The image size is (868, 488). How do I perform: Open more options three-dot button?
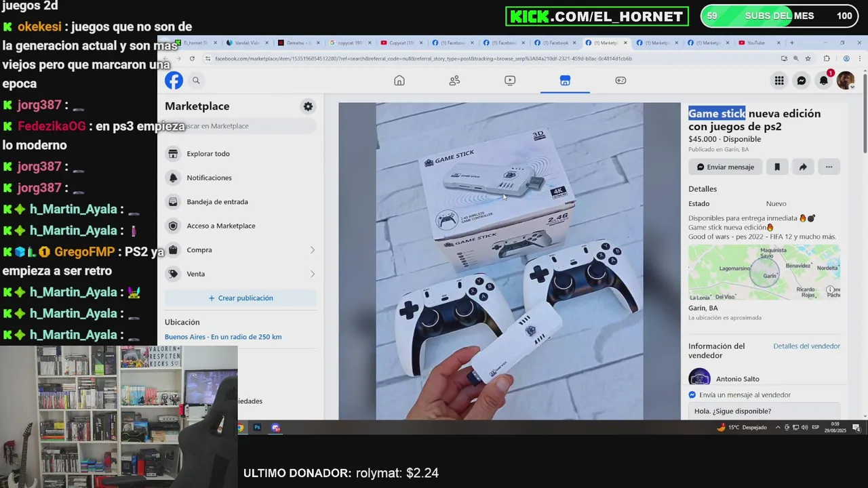pos(829,167)
